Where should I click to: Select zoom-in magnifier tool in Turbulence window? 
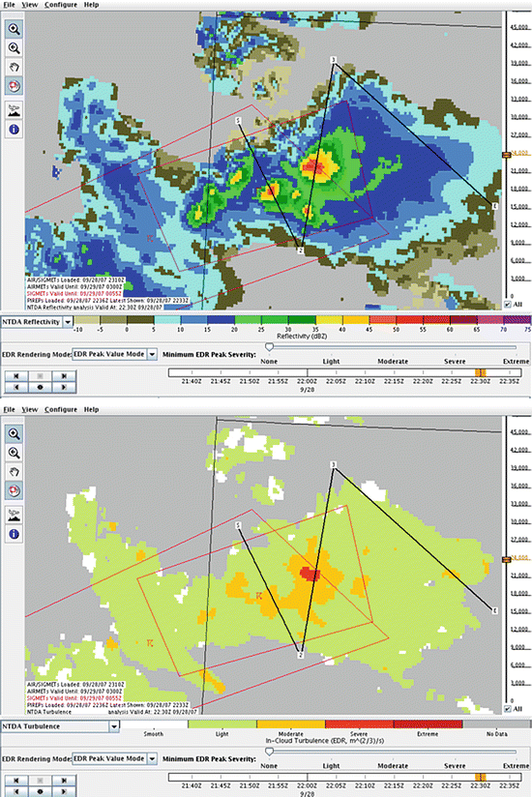pos(14,433)
